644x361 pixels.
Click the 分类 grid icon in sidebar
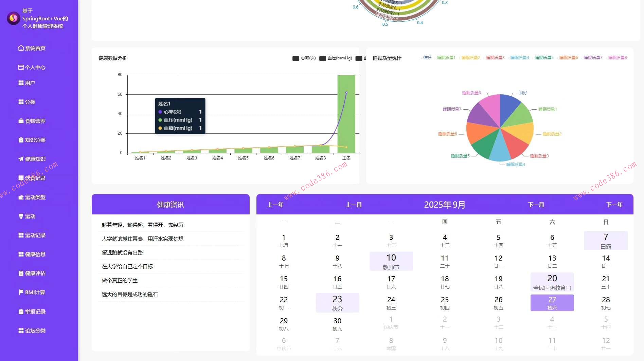21,102
